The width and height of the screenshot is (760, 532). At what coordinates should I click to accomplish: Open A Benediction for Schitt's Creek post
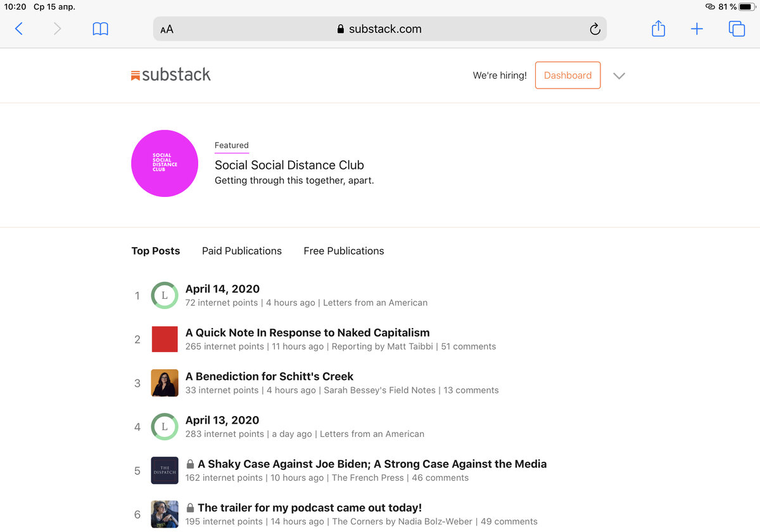[x=269, y=376]
